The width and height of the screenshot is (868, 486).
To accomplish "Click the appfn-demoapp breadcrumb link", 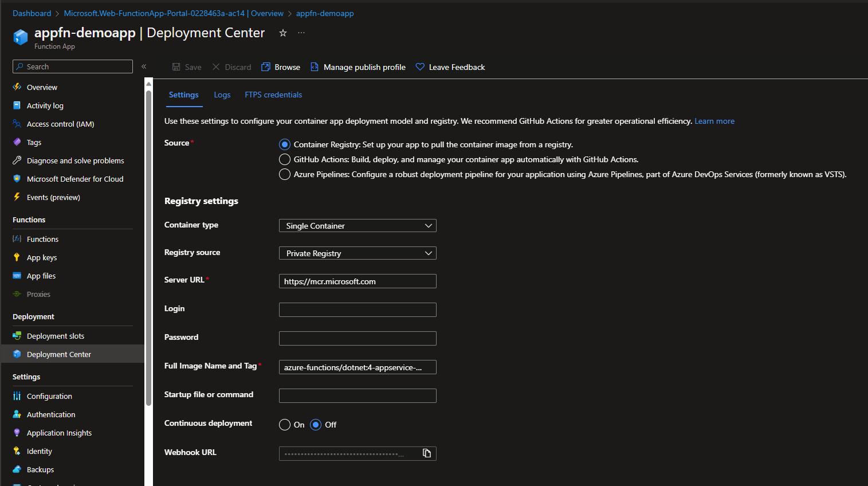I will point(325,13).
